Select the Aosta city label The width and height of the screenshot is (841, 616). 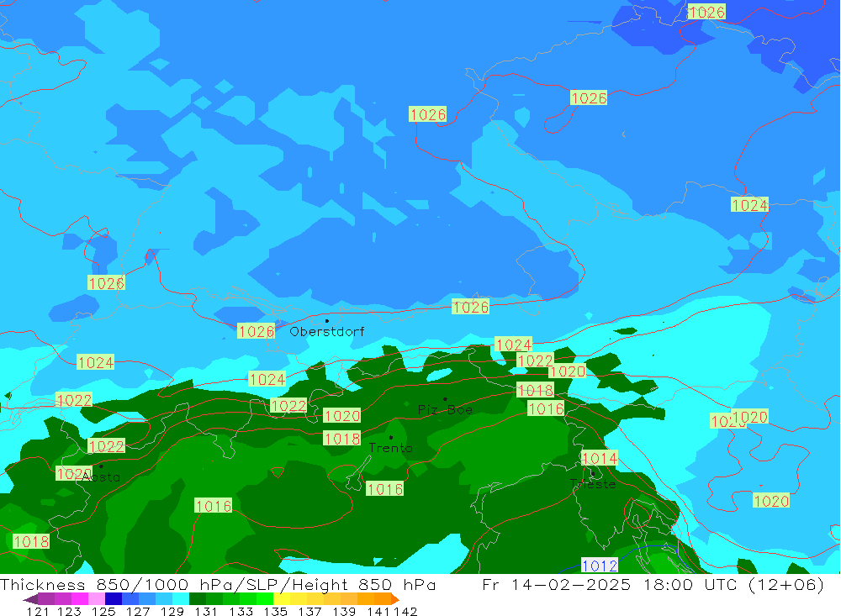tap(102, 477)
